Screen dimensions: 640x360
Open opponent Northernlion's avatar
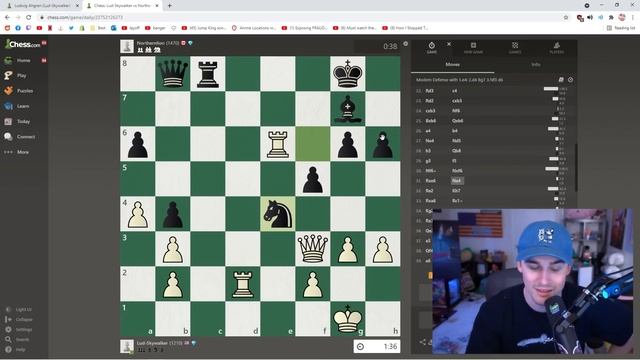click(127, 46)
